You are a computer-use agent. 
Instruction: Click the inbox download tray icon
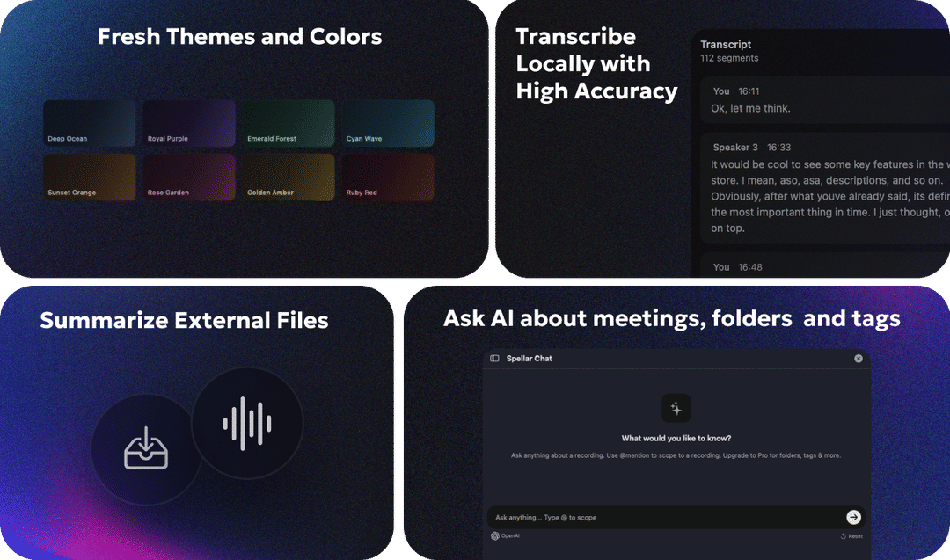[146, 448]
